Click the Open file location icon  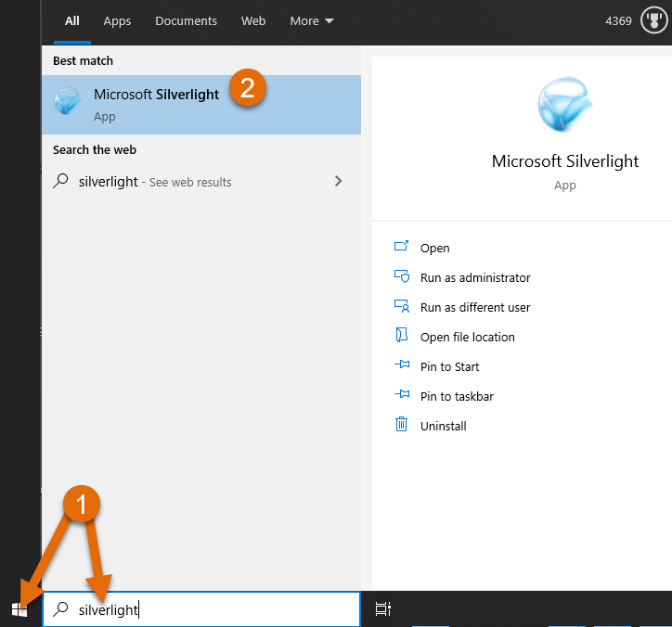pyautogui.click(x=401, y=336)
